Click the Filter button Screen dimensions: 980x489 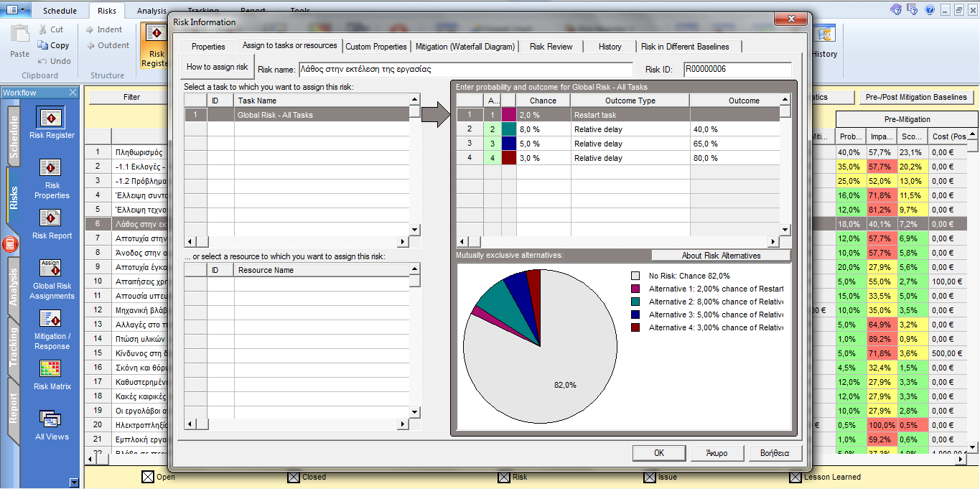pos(131,97)
